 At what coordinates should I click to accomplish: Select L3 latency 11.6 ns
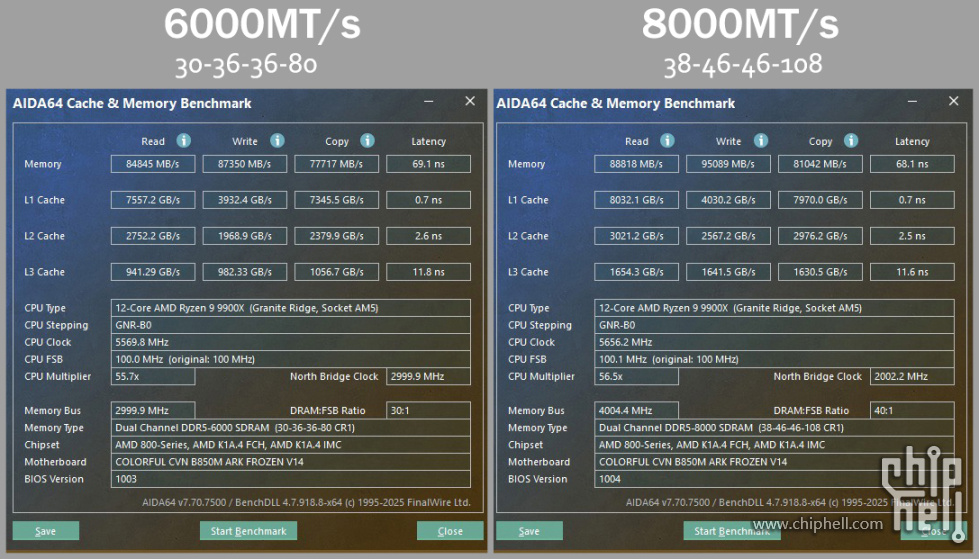pyautogui.click(x=912, y=272)
